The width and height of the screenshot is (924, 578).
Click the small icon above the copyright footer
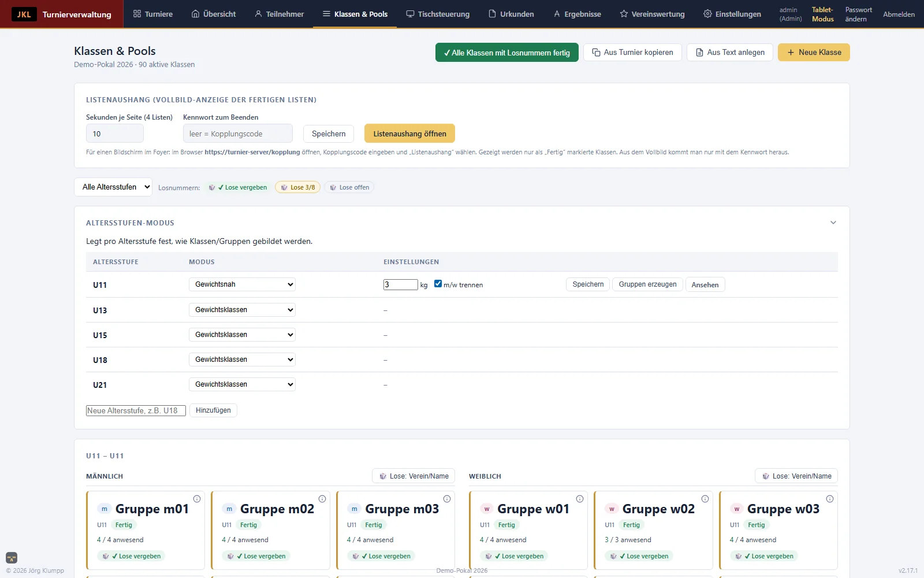[12, 558]
